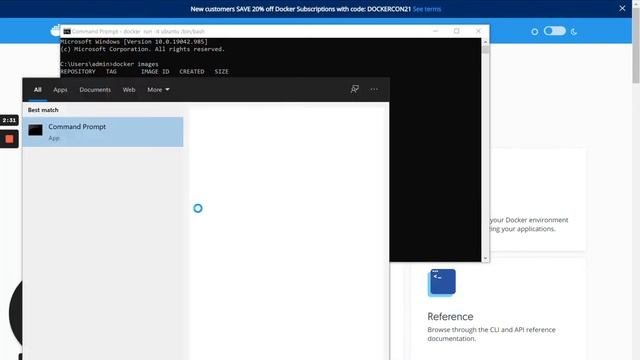The height and width of the screenshot is (360, 640).
Task: Select the sun light-theme icon
Action: point(535,31)
